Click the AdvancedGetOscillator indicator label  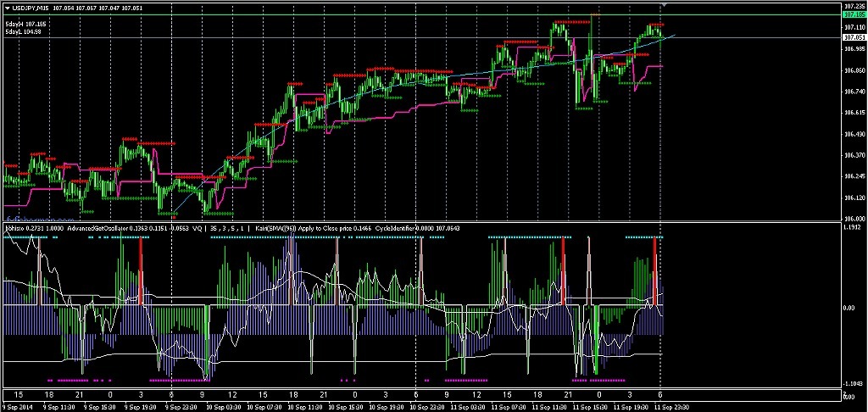(x=101, y=228)
